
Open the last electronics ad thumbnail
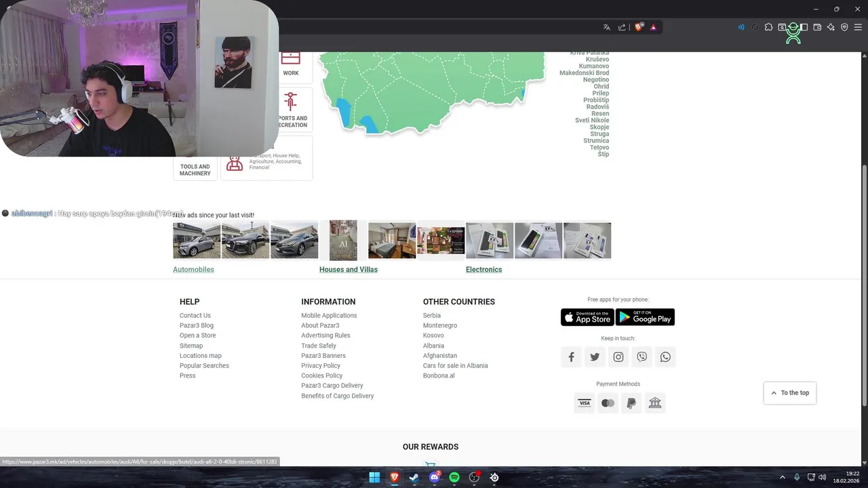(587, 240)
